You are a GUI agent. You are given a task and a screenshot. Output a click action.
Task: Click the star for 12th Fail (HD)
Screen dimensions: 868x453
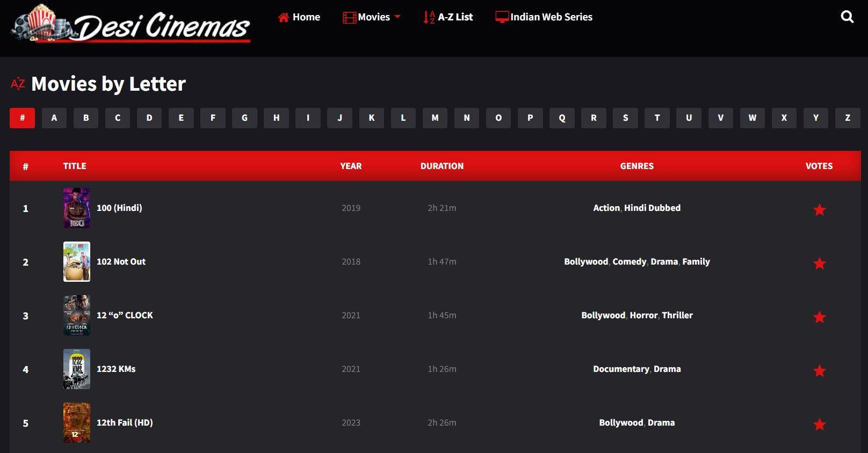tap(819, 424)
